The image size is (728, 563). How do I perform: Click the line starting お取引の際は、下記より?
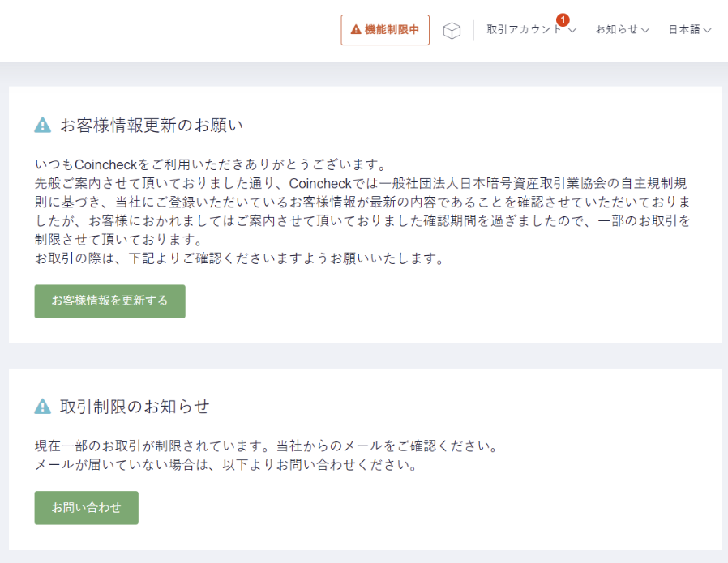pyautogui.click(x=240, y=258)
